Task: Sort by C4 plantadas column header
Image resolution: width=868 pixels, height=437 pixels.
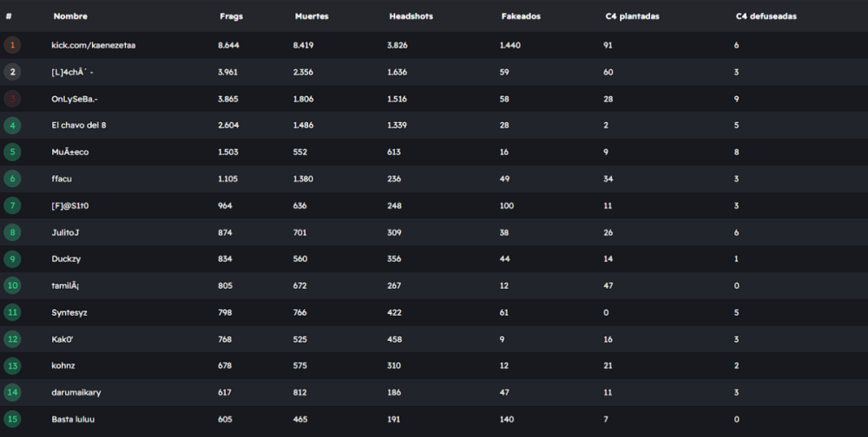Action: (x=632, y=16)
